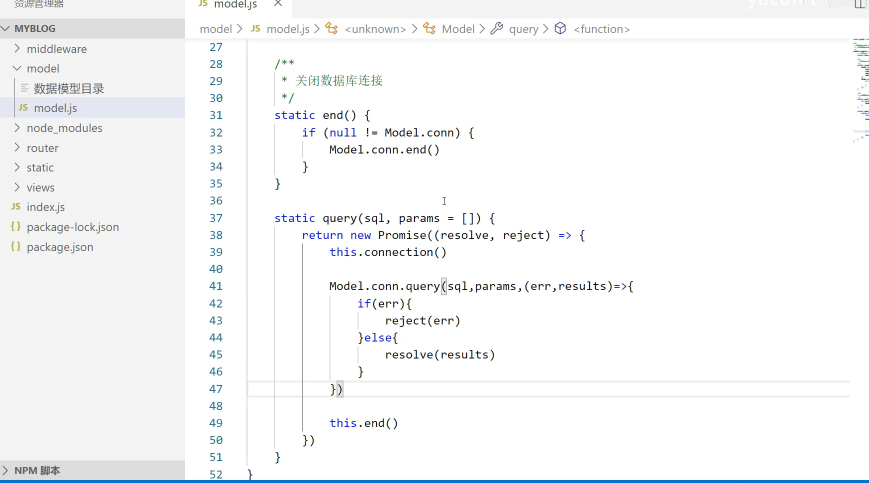Click 'if(err){' on line 42
Viewport: 869px width, 483px height.
(385, 304)
